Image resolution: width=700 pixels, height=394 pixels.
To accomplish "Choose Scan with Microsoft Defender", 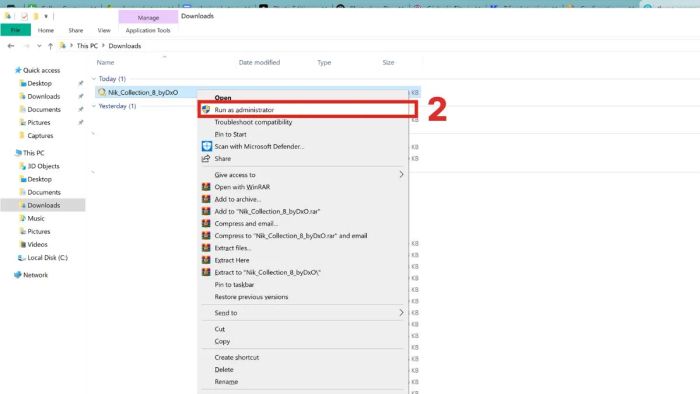I will point(303,146).
